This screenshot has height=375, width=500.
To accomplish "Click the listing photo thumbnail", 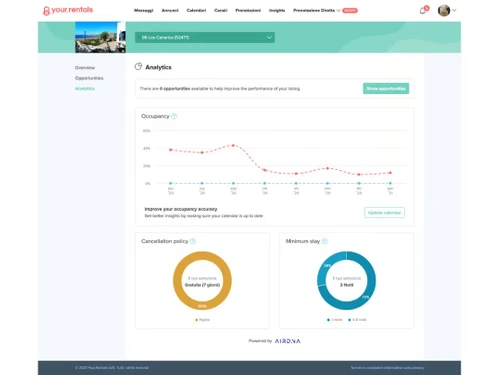I will click(x=100, y=37).
